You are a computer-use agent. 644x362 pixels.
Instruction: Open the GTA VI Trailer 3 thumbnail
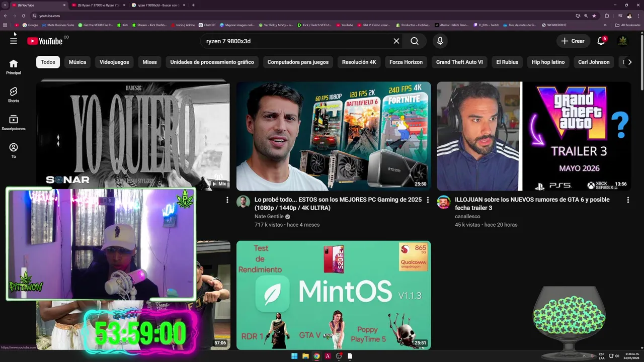(534, 136)
